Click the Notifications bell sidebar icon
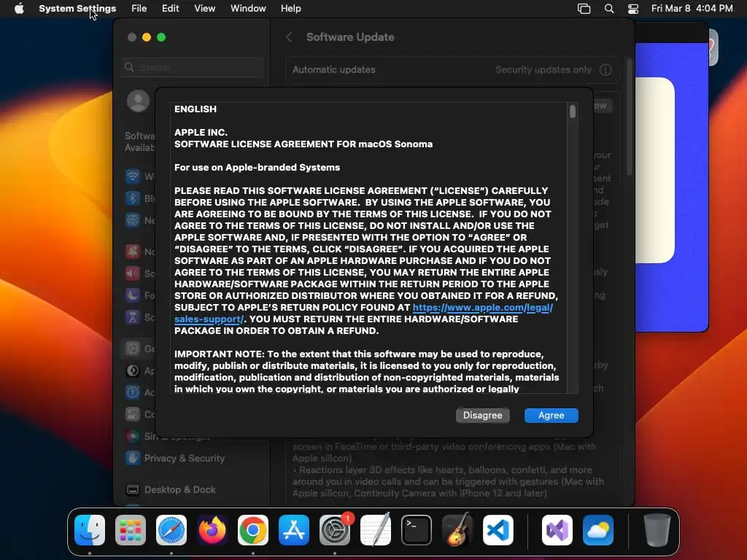The height and width of the screenshot is (560, 747). (133, 252)
